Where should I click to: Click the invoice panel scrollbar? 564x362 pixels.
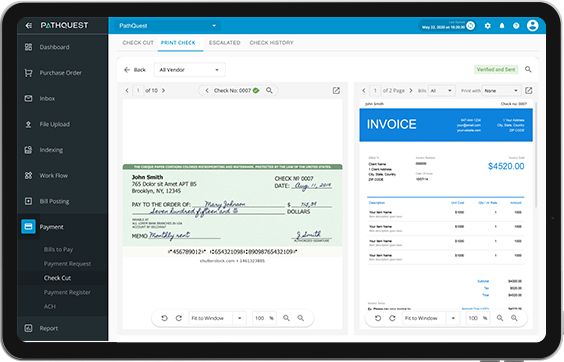tap(536, 155)
